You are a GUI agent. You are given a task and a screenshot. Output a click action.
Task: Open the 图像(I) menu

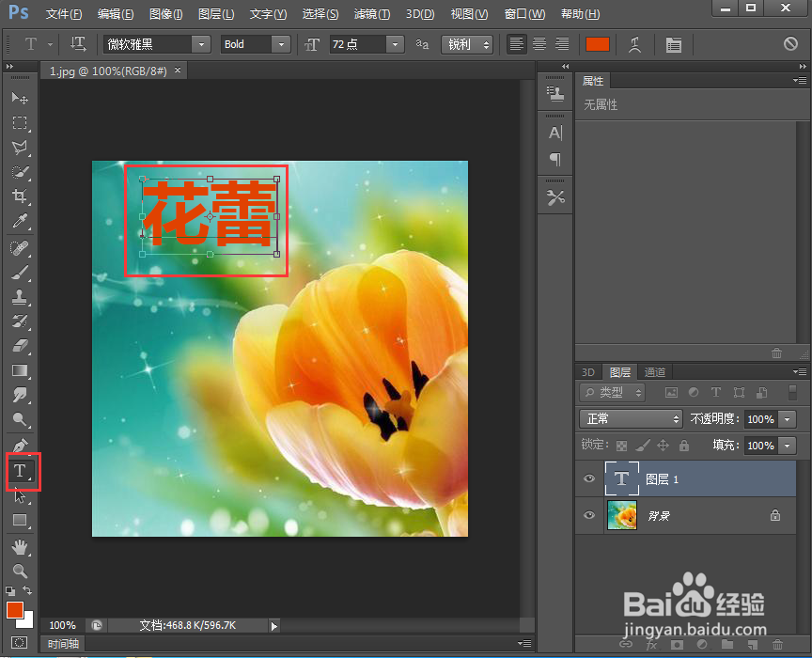165,14
